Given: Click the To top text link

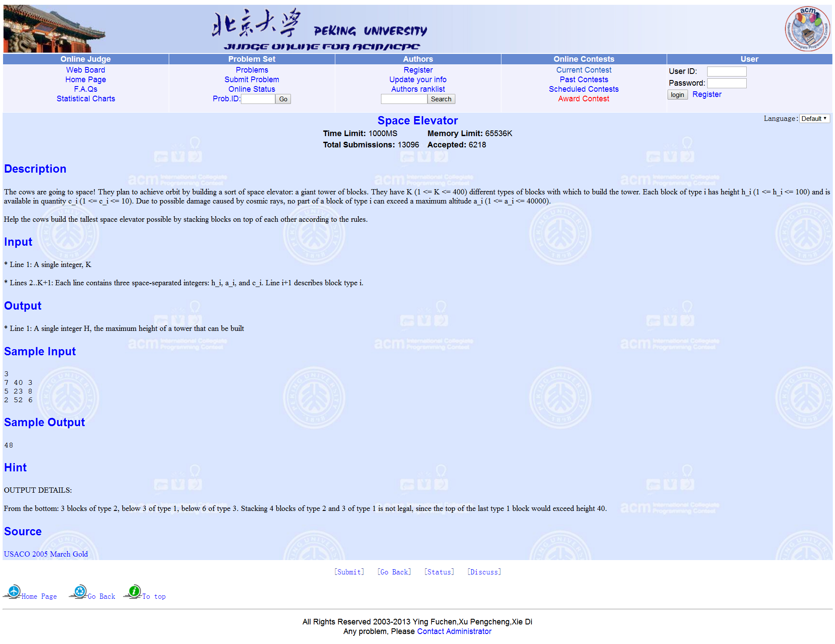Looking at the screenshot, I should click(154, 597).
